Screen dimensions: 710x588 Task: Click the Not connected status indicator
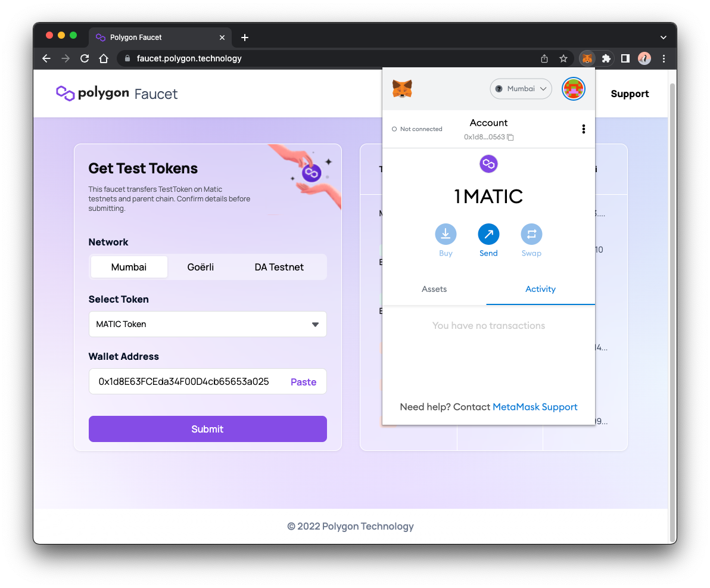click(417, 129)
